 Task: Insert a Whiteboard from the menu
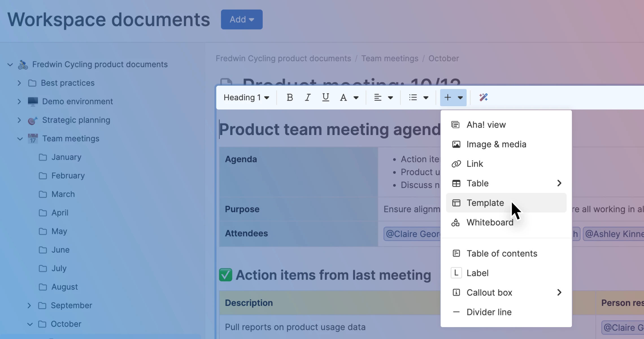[x=490, y=222]
